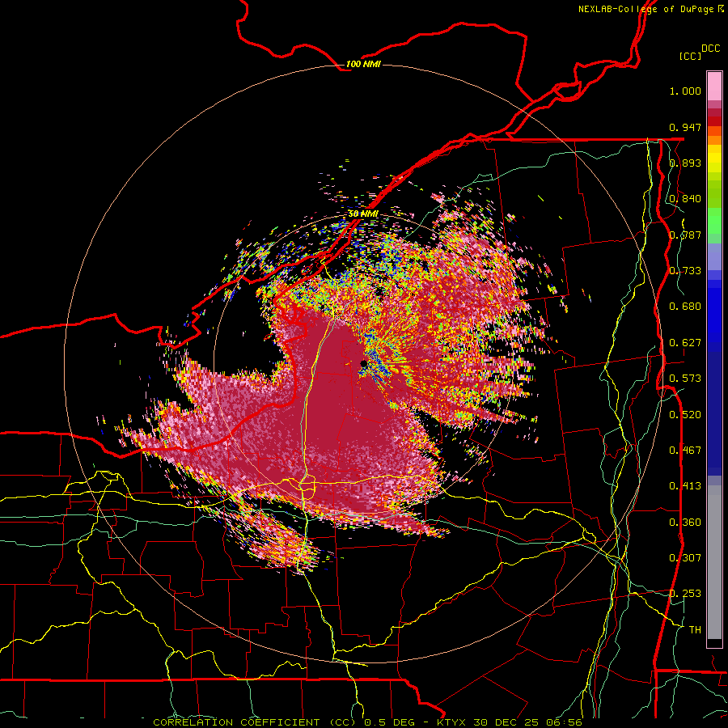This screenshot has width=728, height=728.
Task: Click the [CC] units label
Action: (691, 56)
